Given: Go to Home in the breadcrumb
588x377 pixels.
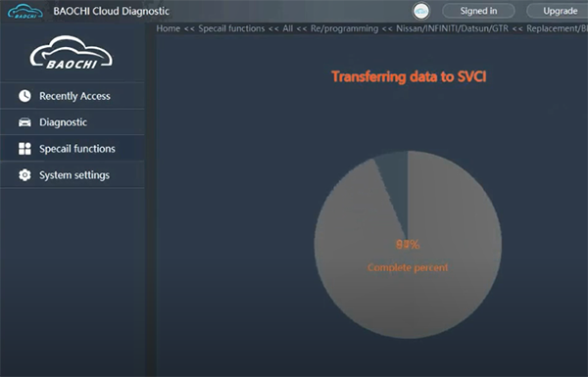Looking at the screenshot, I should click(x=168, y=28).
